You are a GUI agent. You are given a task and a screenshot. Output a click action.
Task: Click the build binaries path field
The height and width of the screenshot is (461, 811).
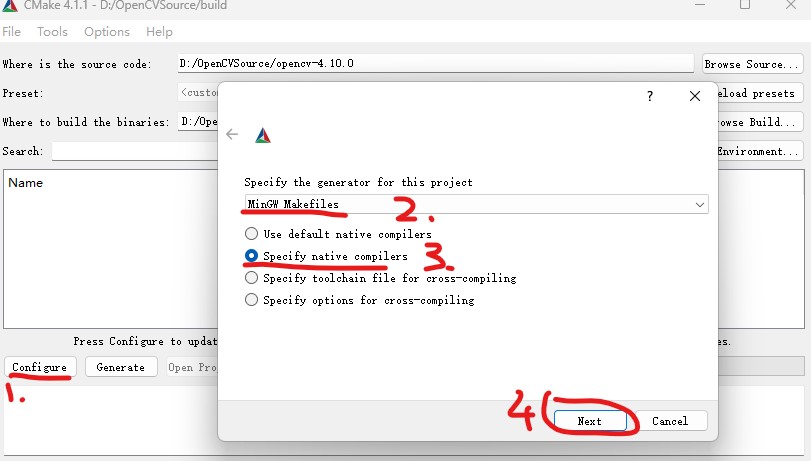tap(198, 122)
